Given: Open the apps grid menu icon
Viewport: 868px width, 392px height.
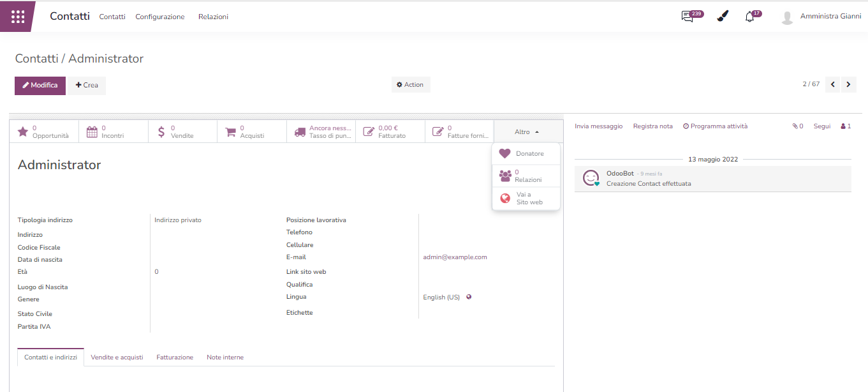Looking at the screenshot, I should [18, 17].
